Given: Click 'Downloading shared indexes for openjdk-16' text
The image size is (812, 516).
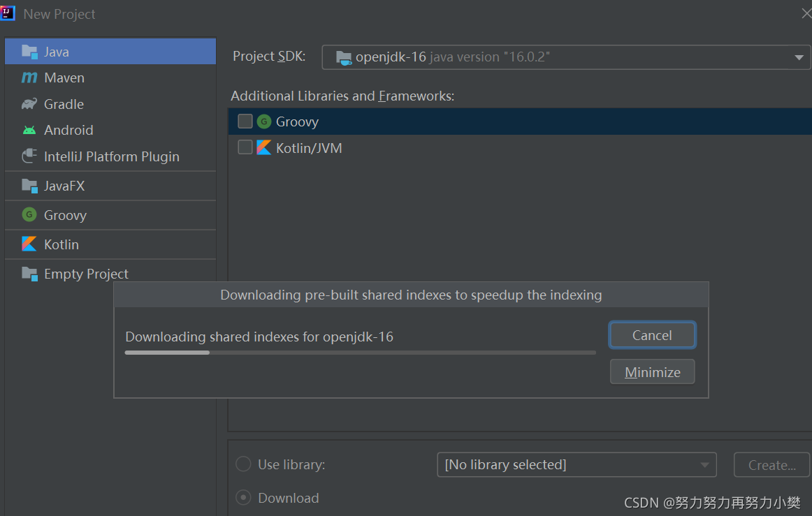Looking at the screenshot, I should [x=259, y=337].
